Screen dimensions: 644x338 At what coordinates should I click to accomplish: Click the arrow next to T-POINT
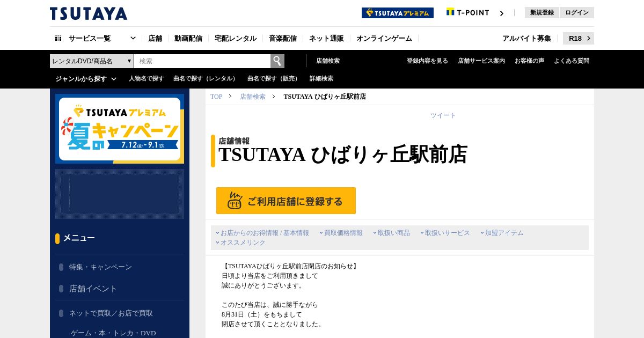click(x=502, y=13)
